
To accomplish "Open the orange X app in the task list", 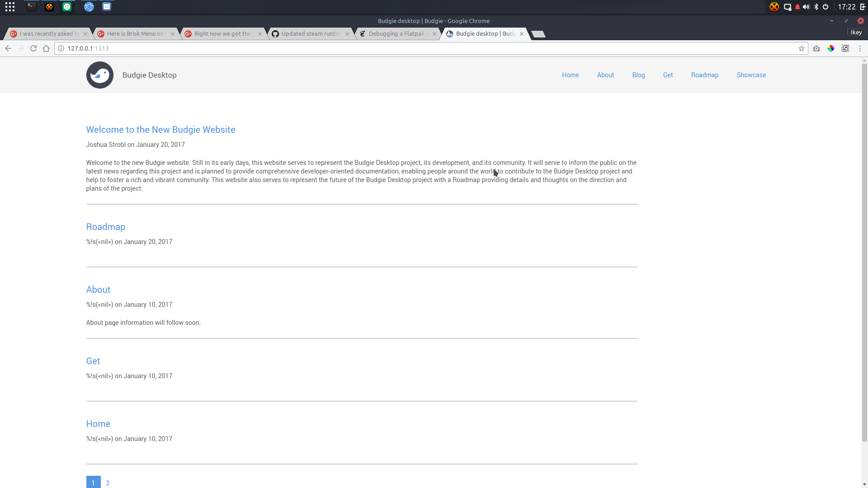I will tap(49, 7).
